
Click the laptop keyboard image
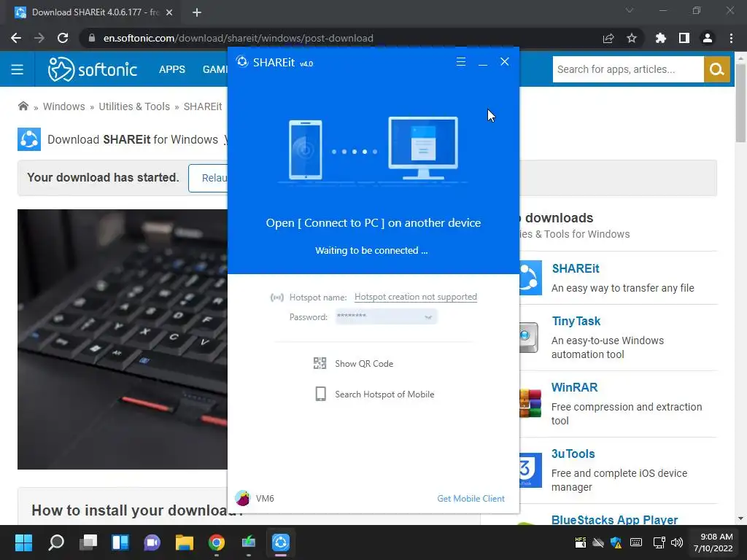click(123, 339)
